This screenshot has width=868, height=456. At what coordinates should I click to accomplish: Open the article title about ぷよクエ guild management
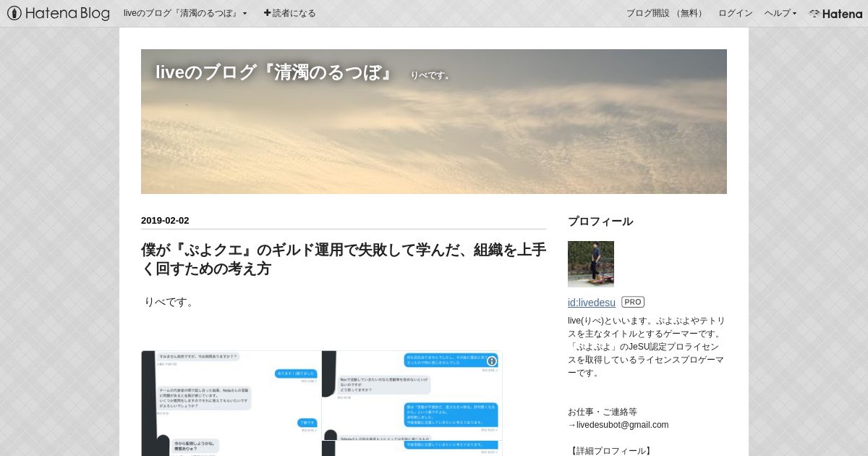(344, 259)
